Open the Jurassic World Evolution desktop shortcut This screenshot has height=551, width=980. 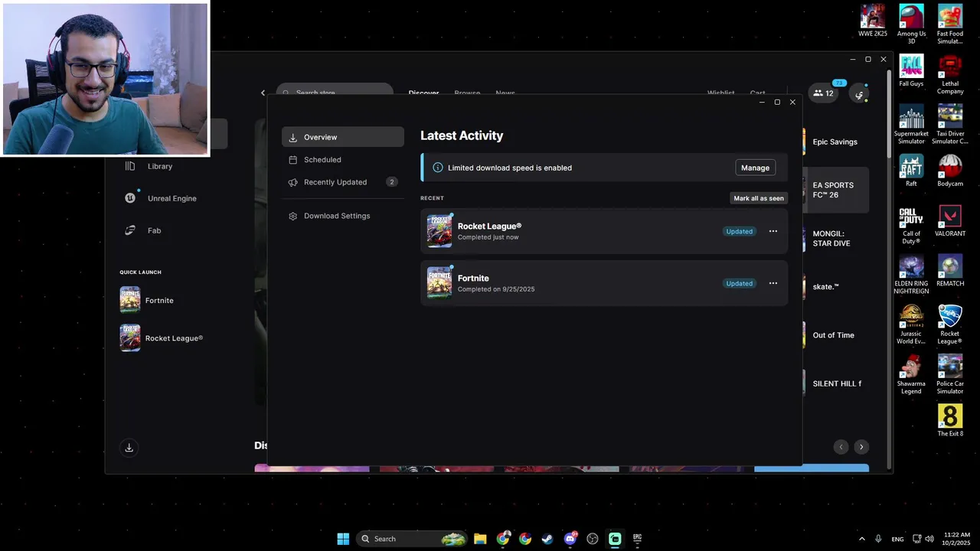911,324
